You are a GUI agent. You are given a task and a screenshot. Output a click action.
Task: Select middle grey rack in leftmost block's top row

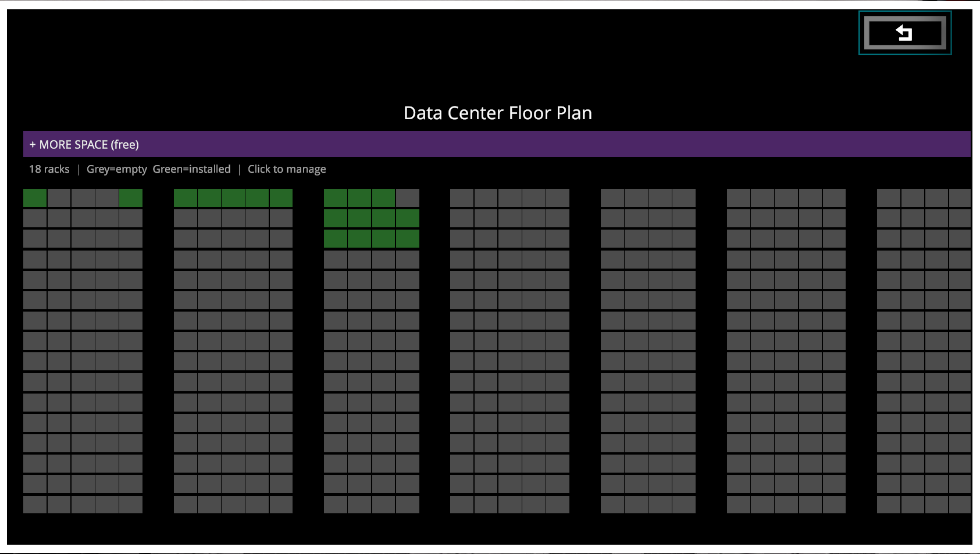(x=83, y=198)
